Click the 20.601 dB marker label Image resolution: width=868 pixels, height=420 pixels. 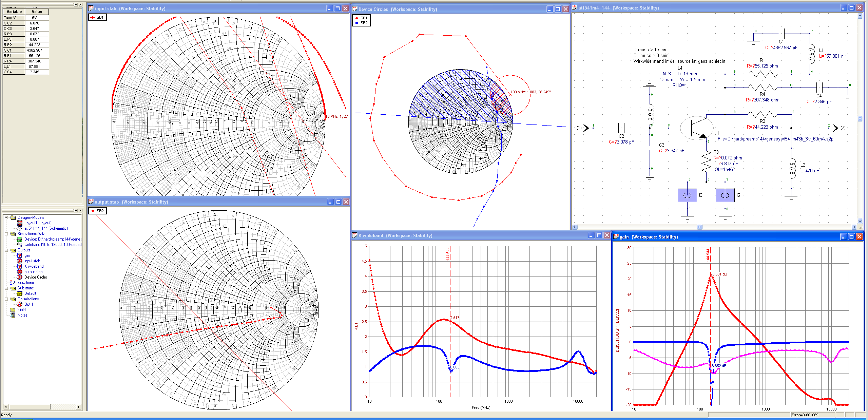click(x=719, y=274)
